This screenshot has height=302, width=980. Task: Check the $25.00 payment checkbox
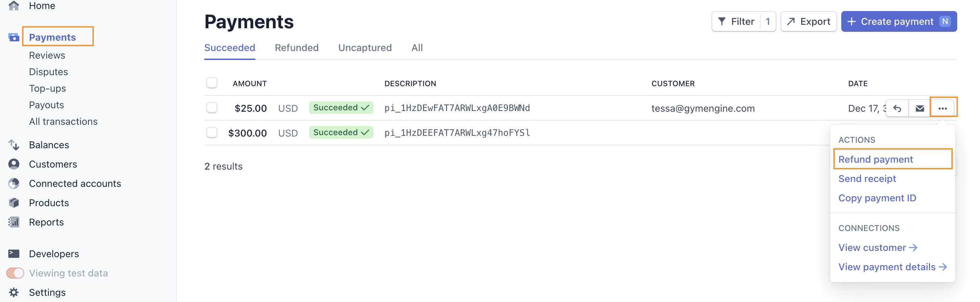pos(212,108)
